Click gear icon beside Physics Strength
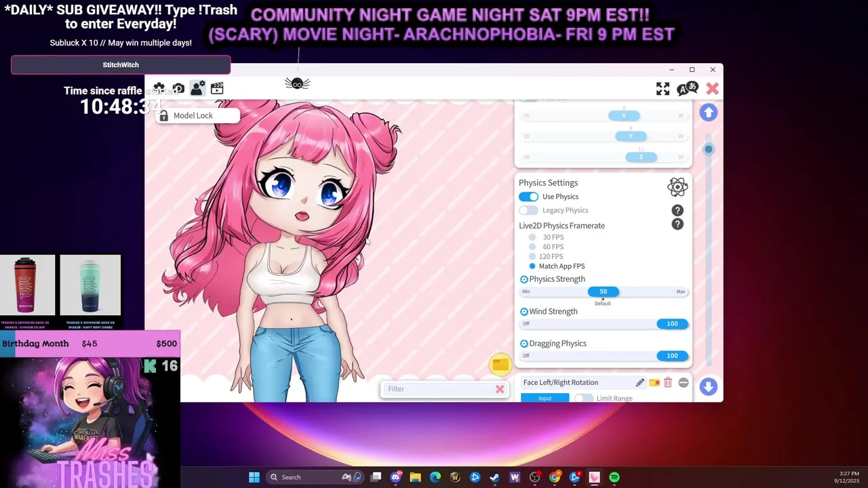Screen dimensions: 868x488 [524, 279]
